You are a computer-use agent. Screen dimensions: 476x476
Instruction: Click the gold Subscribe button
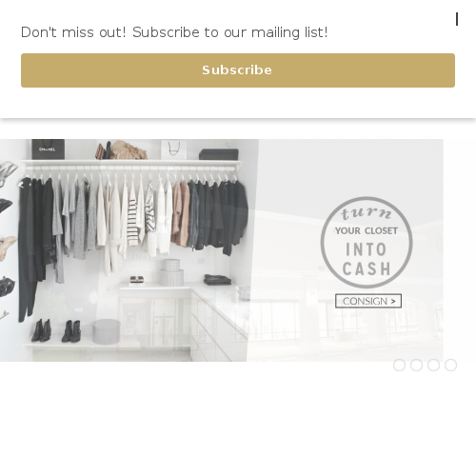238,70
